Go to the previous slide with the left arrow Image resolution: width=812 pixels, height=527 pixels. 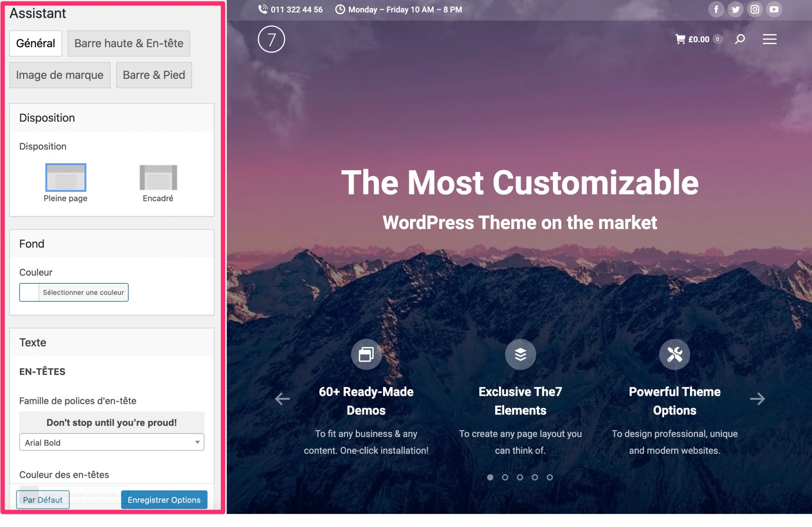[x=282, y=399]
